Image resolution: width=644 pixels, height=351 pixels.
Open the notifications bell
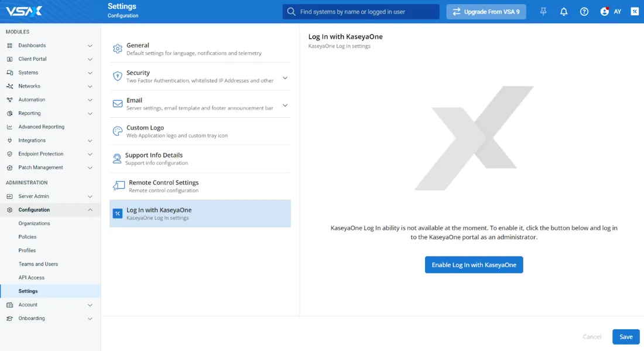564,12
